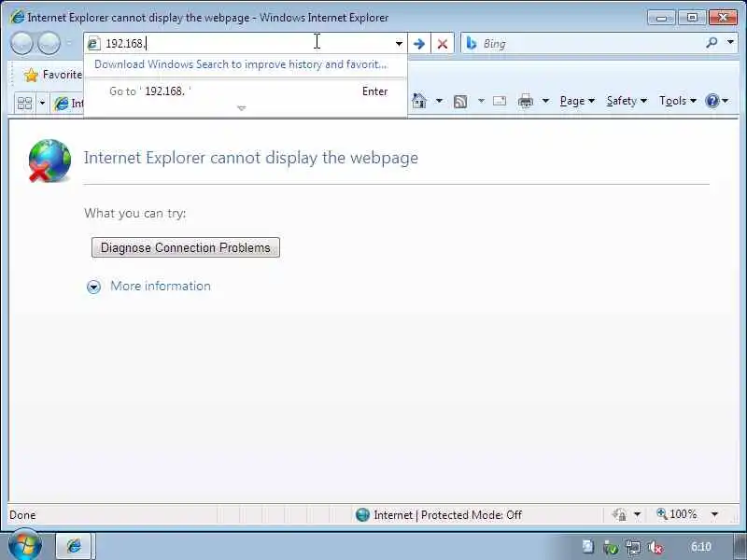Image resolution: width=747 pixels, height=560 pixels.
Task: Click the green shield tray icon
Action: (611, 548)
